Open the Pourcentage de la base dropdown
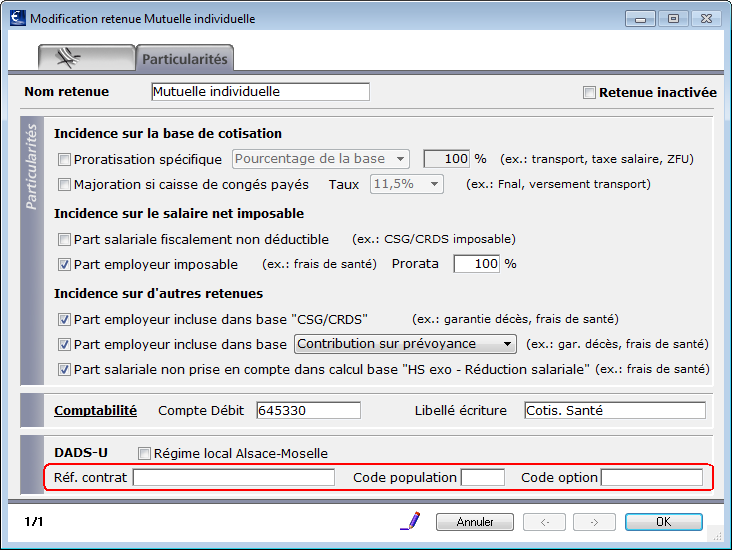The image size is (732, 550). 321,159
